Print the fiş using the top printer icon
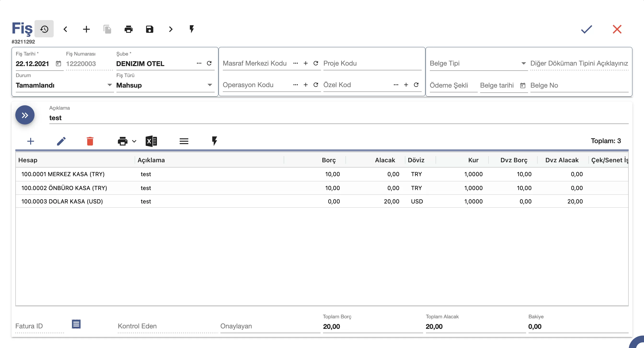This screenshot has width=644, height=348. click(x=128, y=29)
